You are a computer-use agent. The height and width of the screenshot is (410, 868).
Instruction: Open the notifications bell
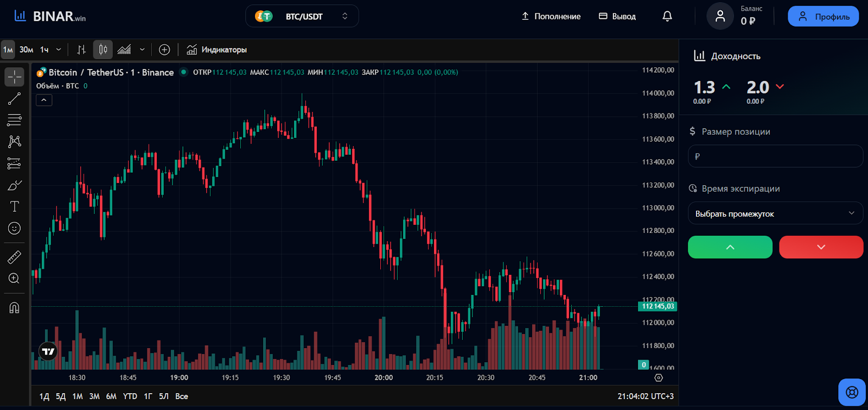[667, 16]
